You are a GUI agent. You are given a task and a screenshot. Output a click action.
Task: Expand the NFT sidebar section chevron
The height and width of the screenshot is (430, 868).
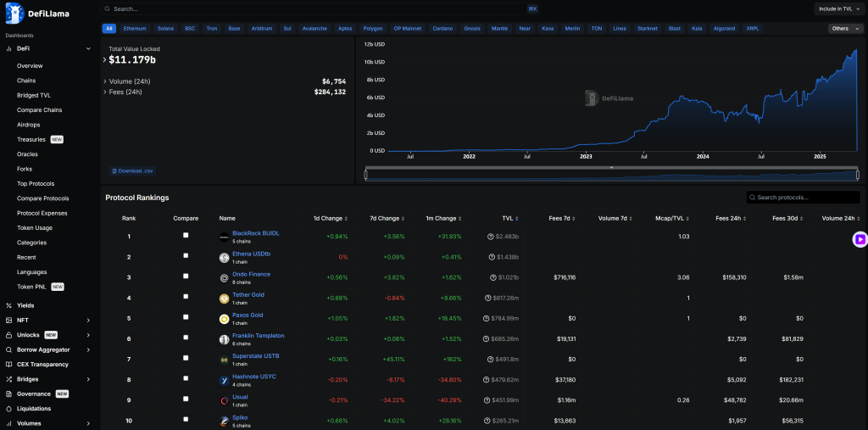pyautogui.click(x=88, y=321)
